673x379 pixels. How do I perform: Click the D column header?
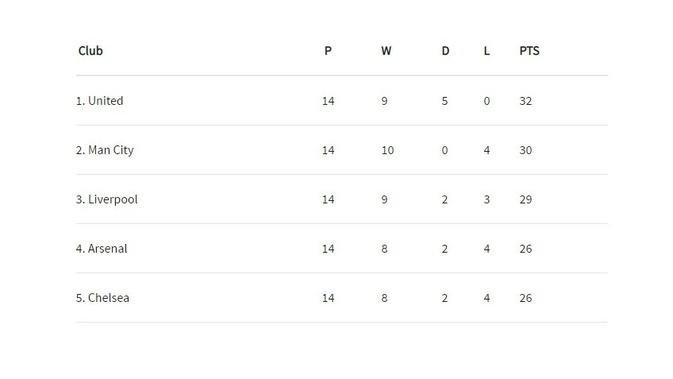(446, 51)
